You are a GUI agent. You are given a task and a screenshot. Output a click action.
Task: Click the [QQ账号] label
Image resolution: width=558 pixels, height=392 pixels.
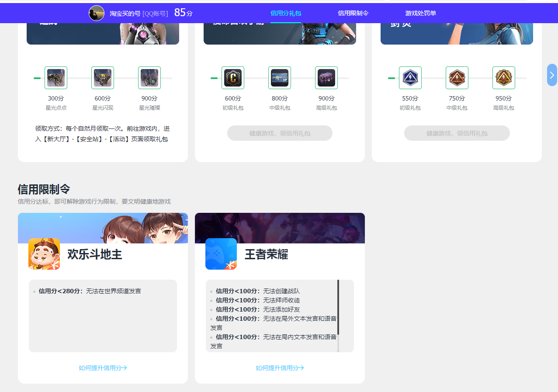(155, 14)
